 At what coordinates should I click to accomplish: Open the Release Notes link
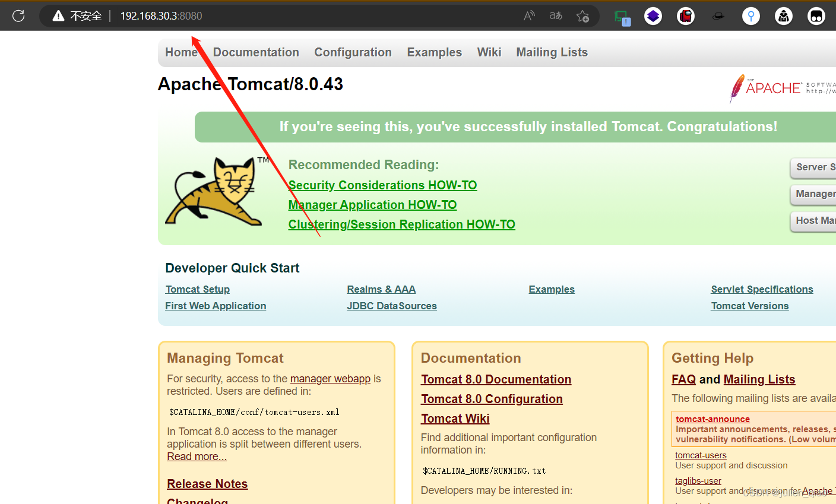[207, 484]
